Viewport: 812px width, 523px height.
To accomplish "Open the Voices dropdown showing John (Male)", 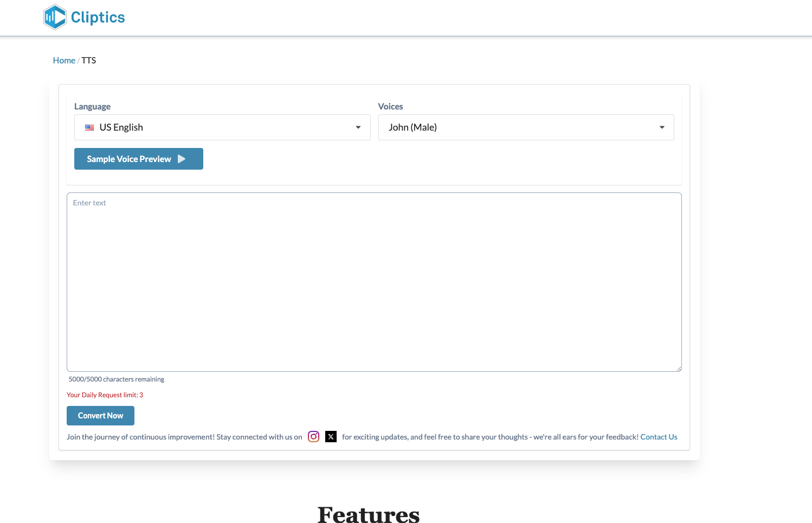I will click(526, 127).
